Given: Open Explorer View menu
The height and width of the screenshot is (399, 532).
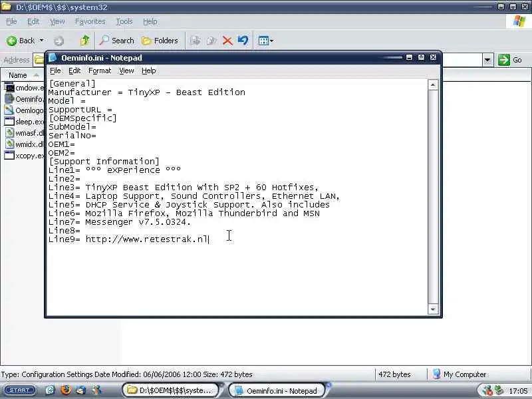Looking at the screenshot, I should point(57,21).
